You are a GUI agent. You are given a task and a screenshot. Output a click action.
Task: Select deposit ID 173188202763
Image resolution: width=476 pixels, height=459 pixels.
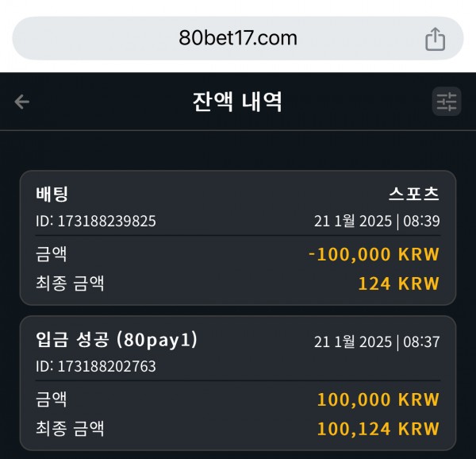[x=96, y=366]
